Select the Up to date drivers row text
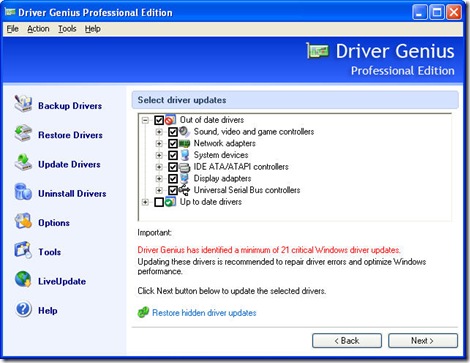The width and height of the screenshot is (470, 363). point(211,202)
